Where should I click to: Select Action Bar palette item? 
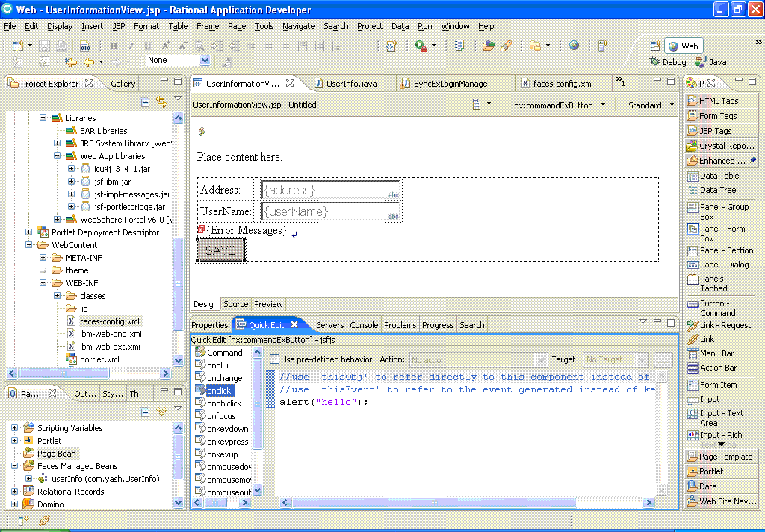coord(712,368)
